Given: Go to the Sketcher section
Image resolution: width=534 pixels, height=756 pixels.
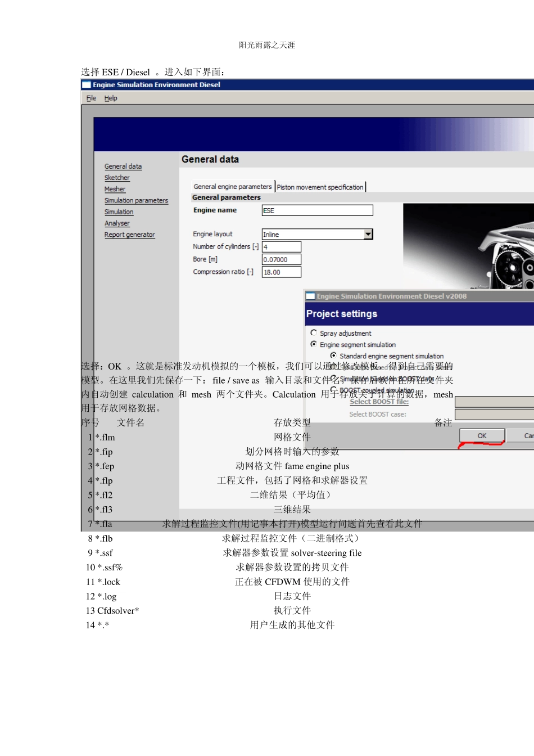Looking at the screenshot, I should click(x=117, y=178).
